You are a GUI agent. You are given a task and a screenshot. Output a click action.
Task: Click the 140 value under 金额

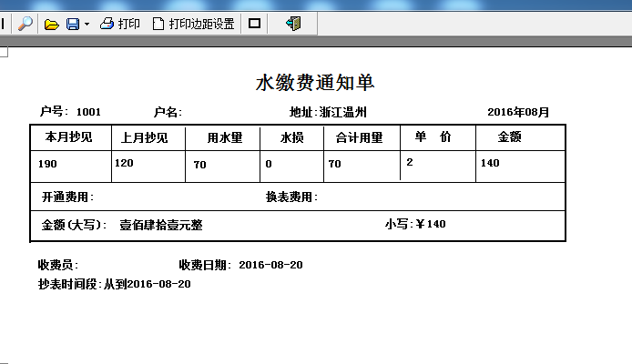point(490,163)
